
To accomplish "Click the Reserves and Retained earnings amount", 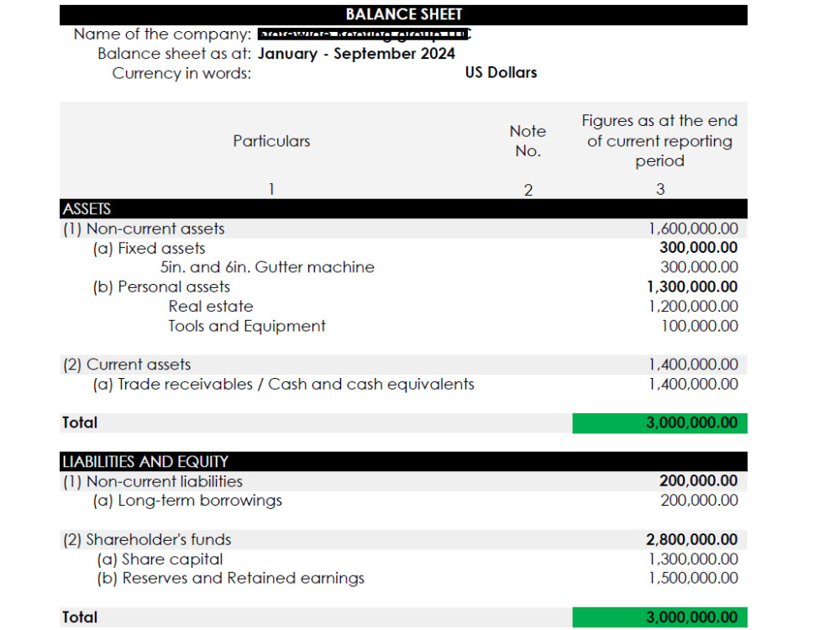I will [693, 578].
